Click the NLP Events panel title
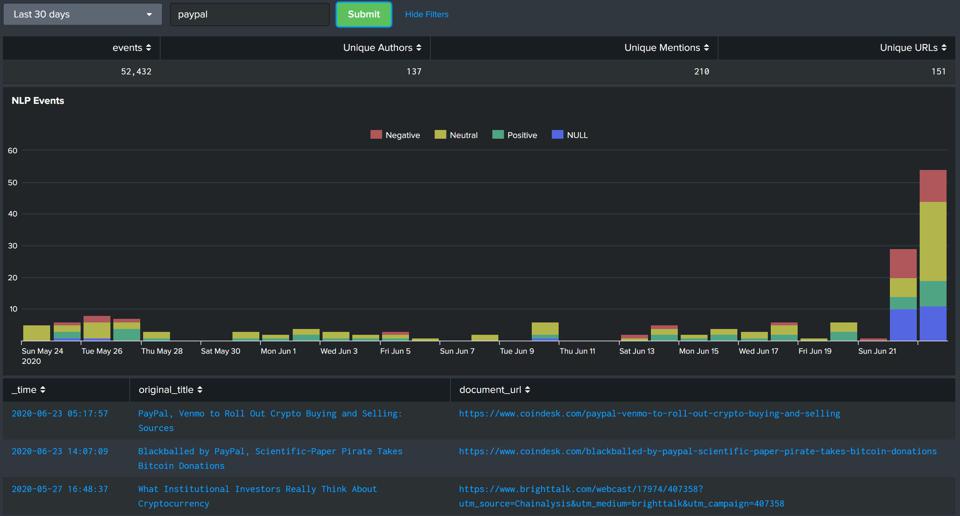This screenshot has width=960, height=516. coord(38,100)
